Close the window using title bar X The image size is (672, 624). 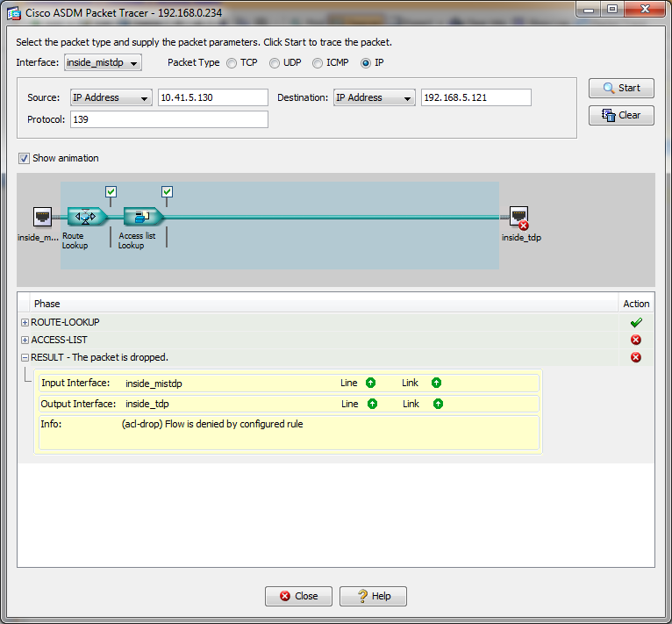pyautogui.click(x=645, y=10)
